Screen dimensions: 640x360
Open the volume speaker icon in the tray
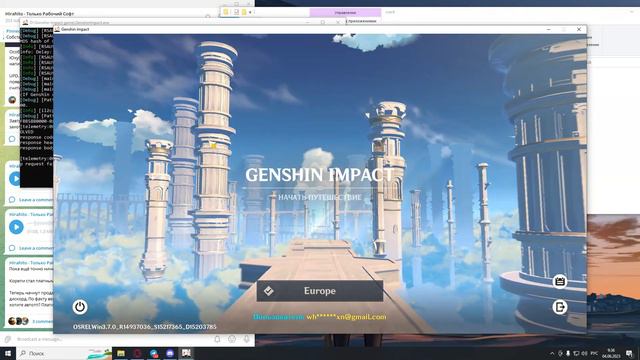click(x=584, y=353)
